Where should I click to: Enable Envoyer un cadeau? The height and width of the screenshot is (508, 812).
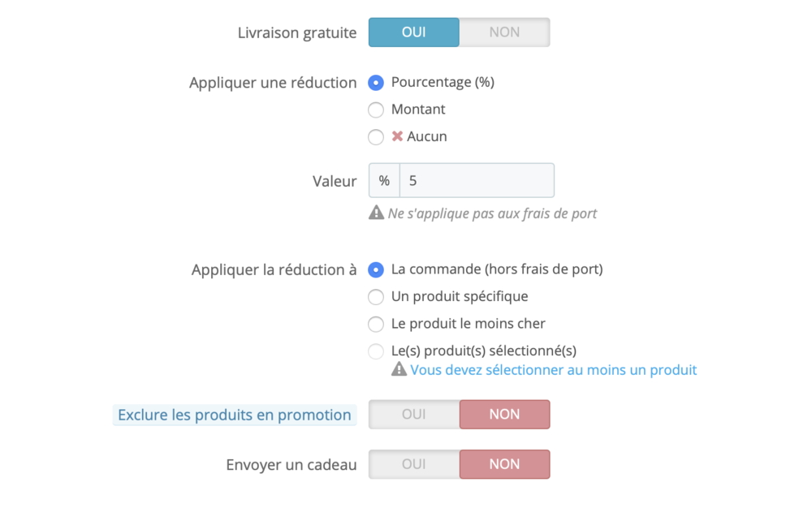click(413, 464)
